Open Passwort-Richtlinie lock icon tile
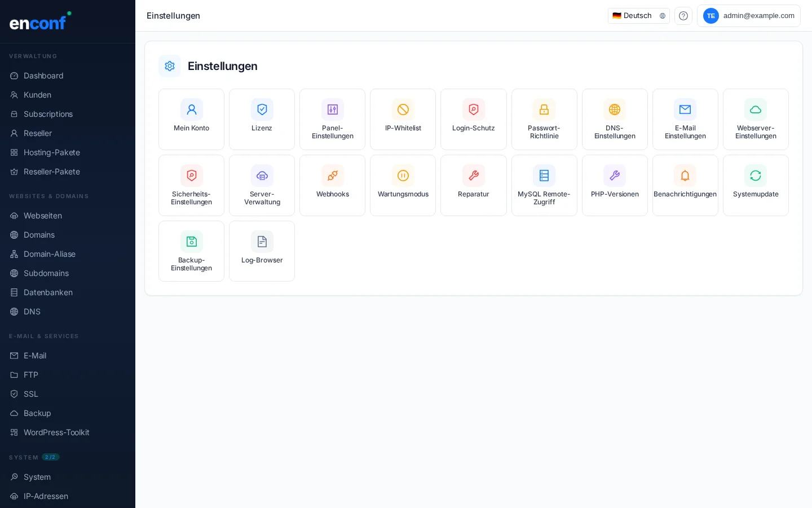Viewport: 812px width, 508px height. [x=544, y=110]
